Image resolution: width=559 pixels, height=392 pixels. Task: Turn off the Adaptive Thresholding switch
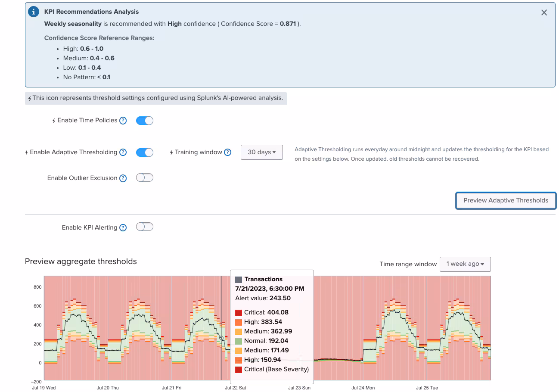(x=145, y=152)
